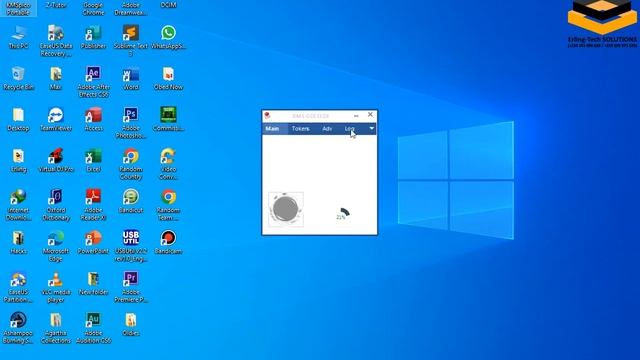640x360 pixels.
Task: Select the Virtual DJ Pro shortcut
Action: [56, 161]
